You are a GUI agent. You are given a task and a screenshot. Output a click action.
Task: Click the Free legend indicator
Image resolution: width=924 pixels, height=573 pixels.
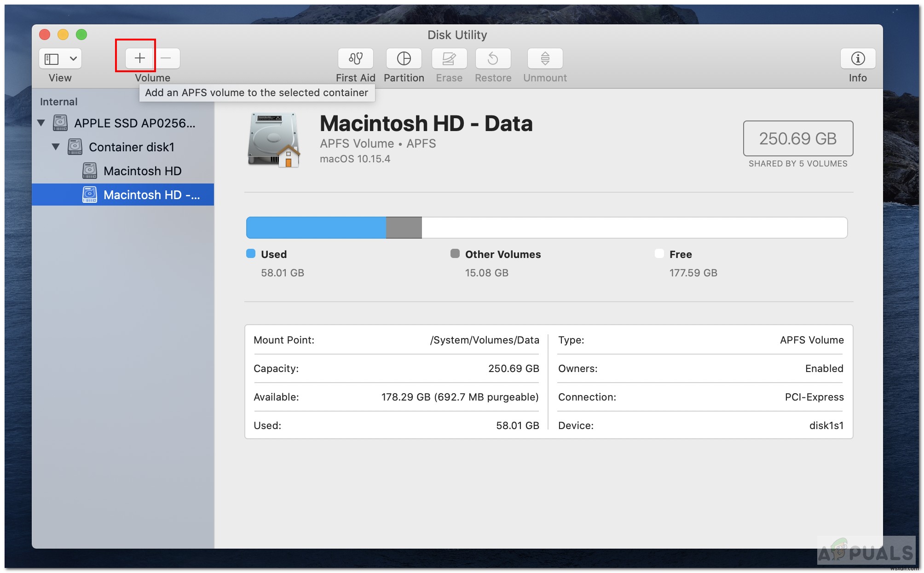[659, 253]
